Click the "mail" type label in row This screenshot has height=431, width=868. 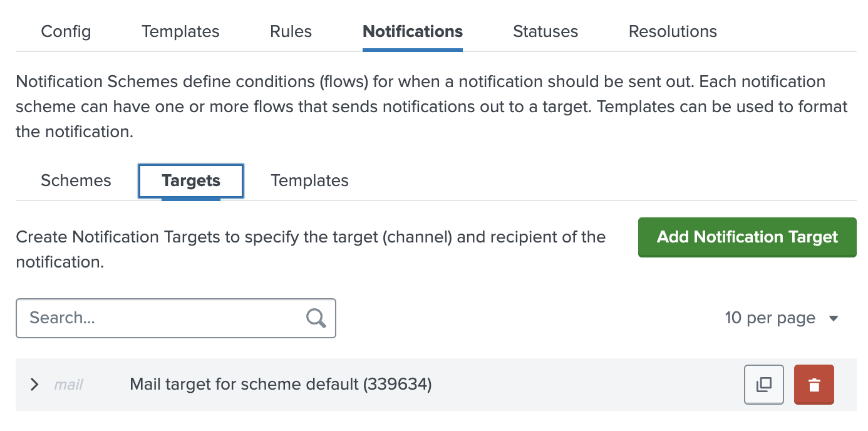click(x=68, y=385)
